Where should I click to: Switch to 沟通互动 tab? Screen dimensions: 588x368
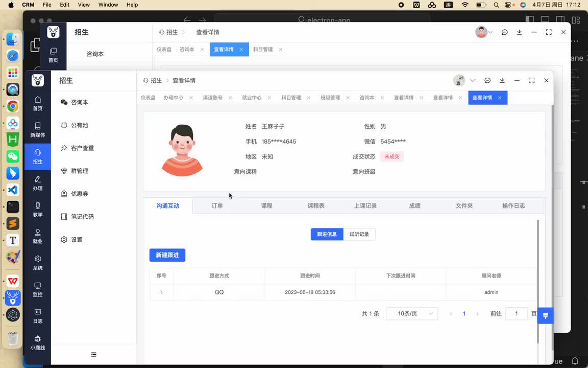(x=167, y=206)
